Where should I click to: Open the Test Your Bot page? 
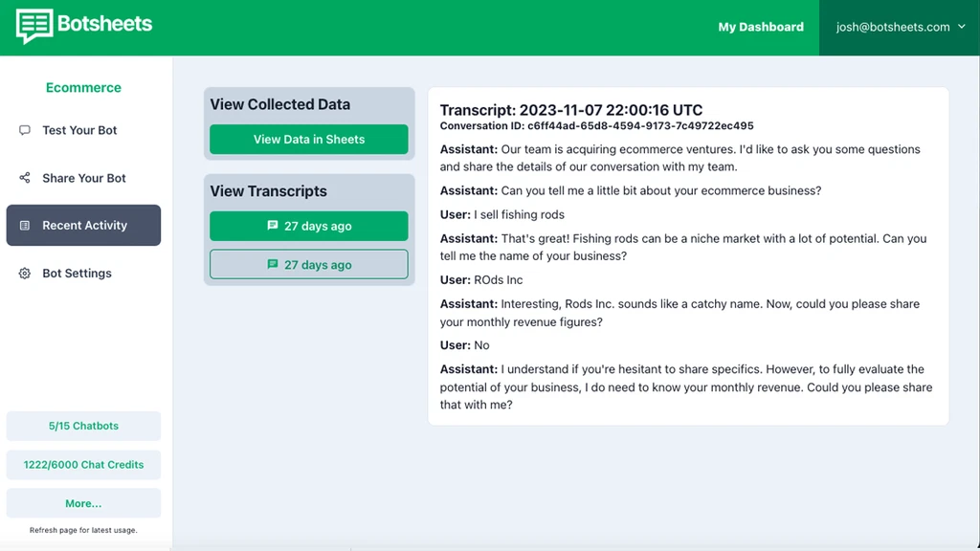pos(79,130)
